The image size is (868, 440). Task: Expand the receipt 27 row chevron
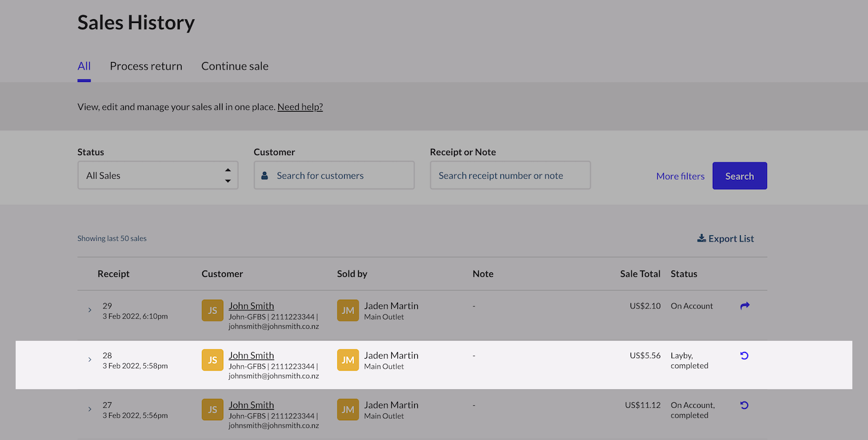click(89, 409)
